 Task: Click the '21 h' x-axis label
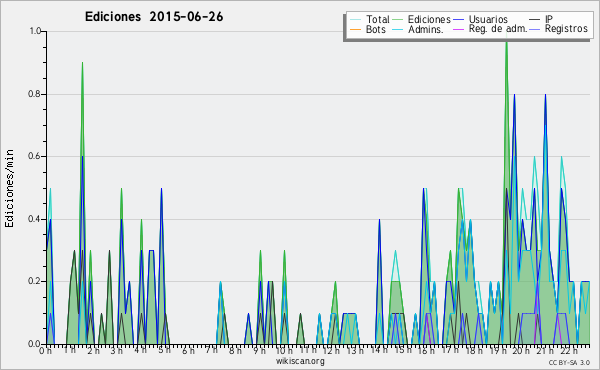point(545,350)
